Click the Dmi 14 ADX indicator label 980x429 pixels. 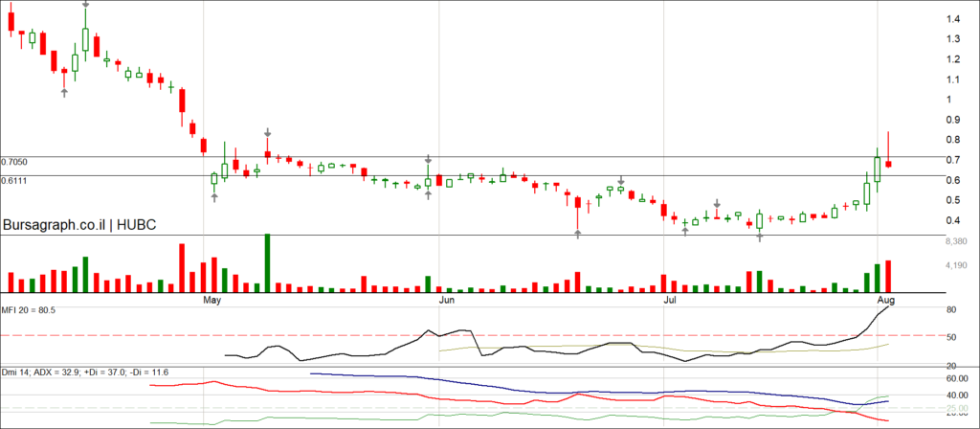coord(84,373)
